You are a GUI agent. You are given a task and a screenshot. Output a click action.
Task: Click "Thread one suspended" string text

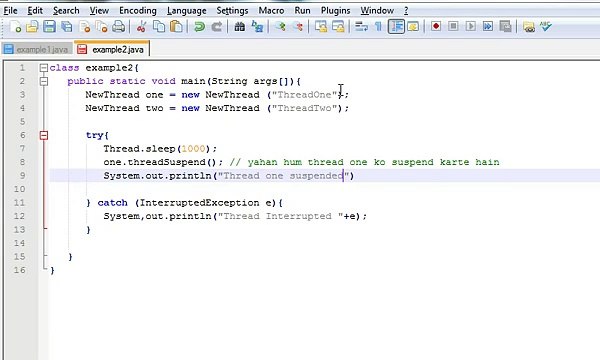tap(283, 176)
